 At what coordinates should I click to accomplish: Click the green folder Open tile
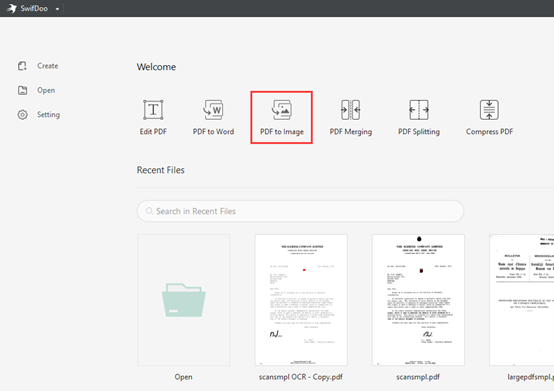184,300
